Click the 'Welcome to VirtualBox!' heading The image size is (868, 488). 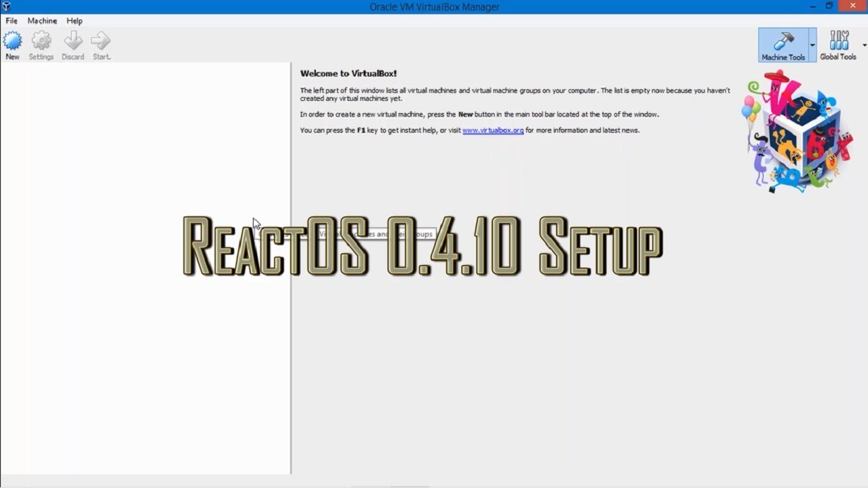tap(349, 73)
